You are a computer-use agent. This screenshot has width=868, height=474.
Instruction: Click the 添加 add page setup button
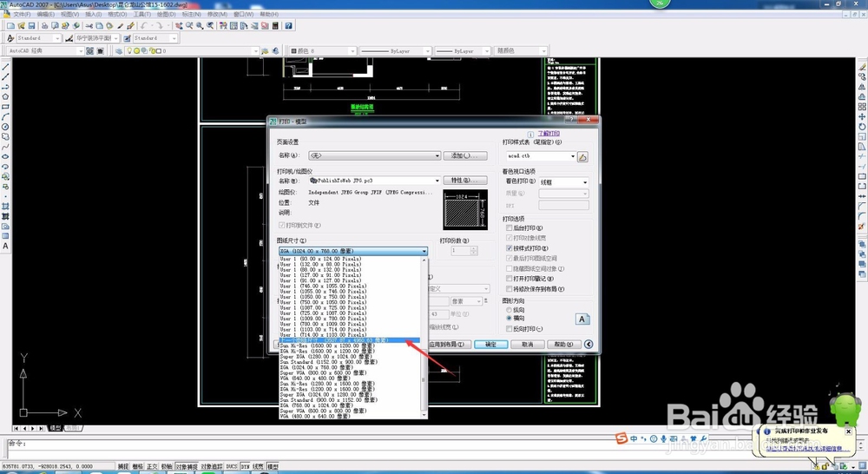tap(465, 156)
